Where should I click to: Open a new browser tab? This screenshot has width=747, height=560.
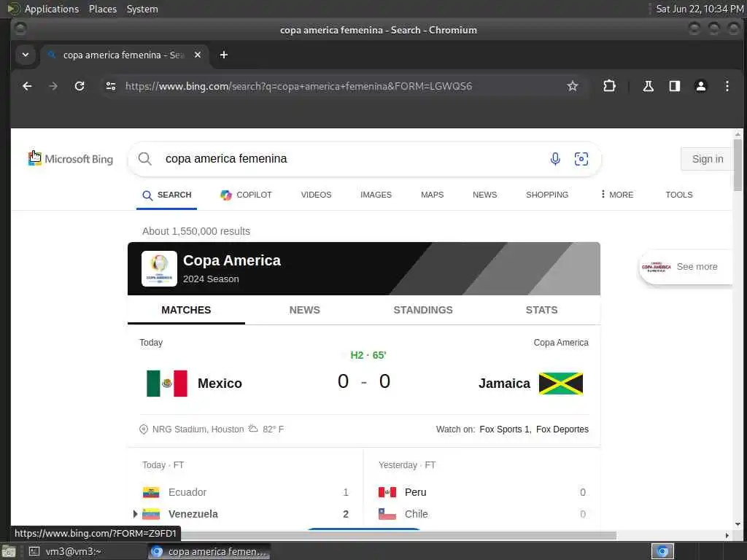223,55
